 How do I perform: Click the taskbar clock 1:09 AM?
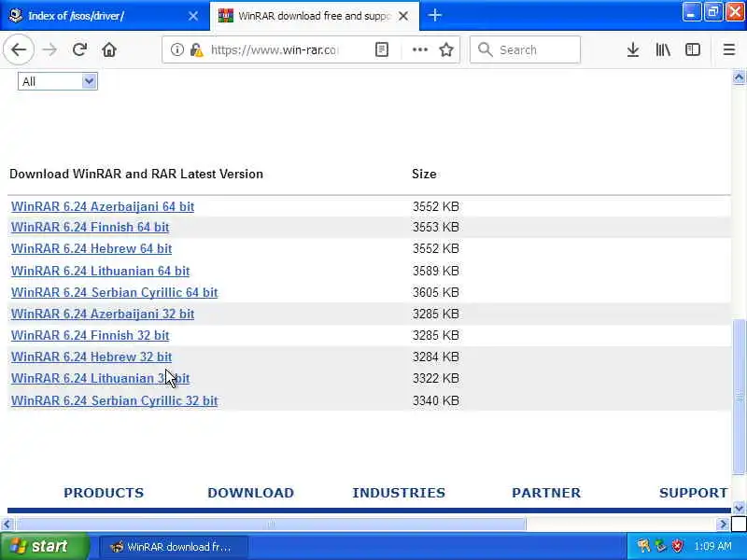pos(712,546)
